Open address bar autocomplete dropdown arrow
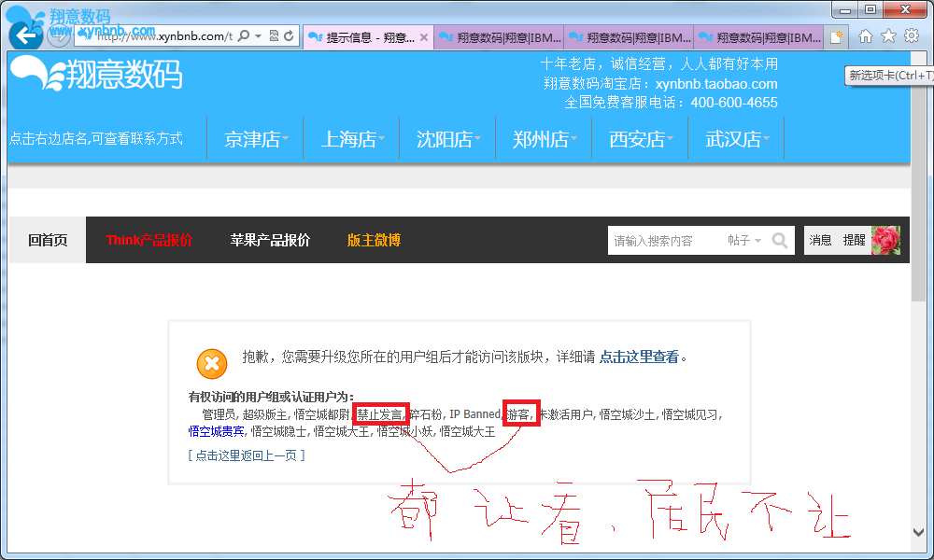This screenshot has height=560, width=934. [x=259, y=36]
